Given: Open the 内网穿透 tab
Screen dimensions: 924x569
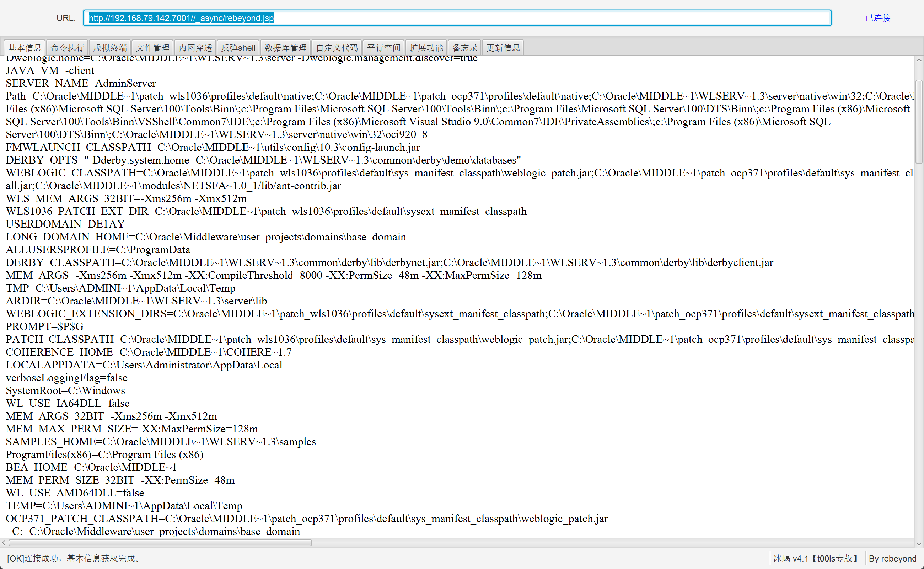Looking at the screenshot, I should (195, 48).
